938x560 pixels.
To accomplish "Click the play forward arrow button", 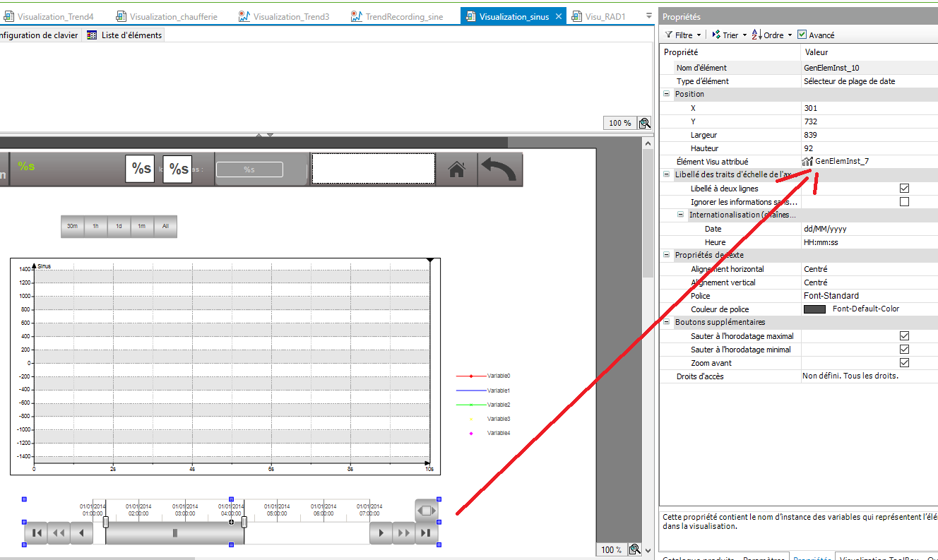I will [x=381, y=533].
